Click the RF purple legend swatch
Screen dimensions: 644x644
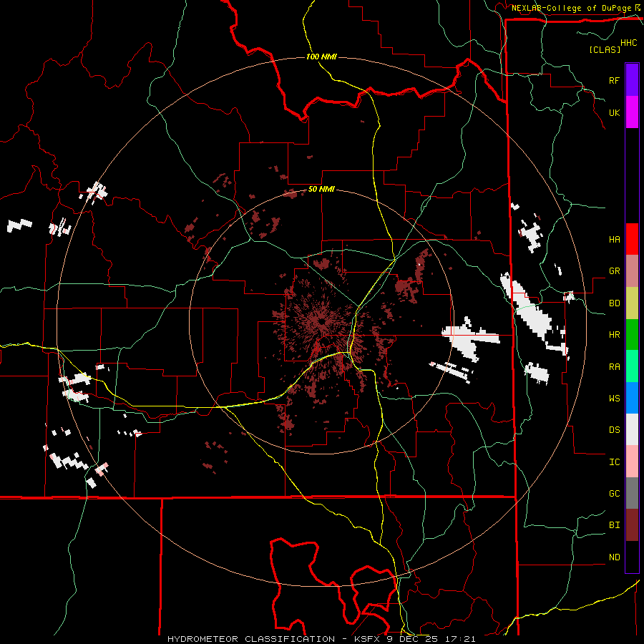632,80
